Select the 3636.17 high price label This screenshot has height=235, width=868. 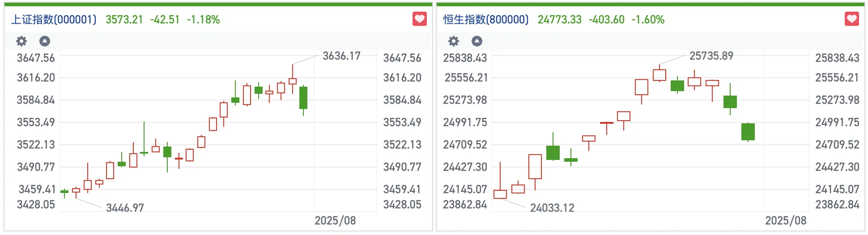coord(341,56)
